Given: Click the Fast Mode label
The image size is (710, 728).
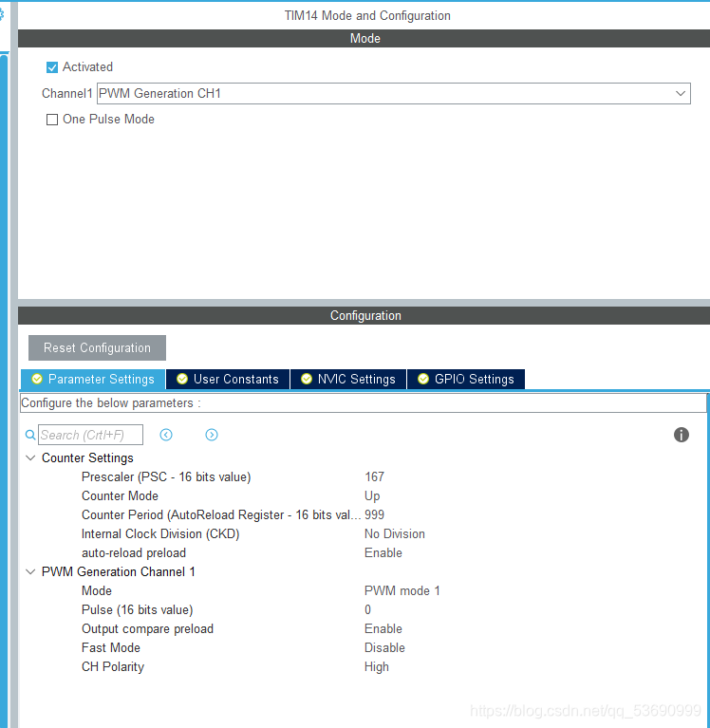Looking at the screenshot, I should pyautogui.click(x=110, y=647).
